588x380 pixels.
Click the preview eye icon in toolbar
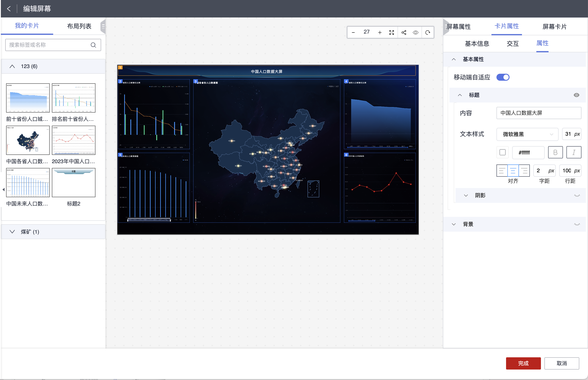415,33
